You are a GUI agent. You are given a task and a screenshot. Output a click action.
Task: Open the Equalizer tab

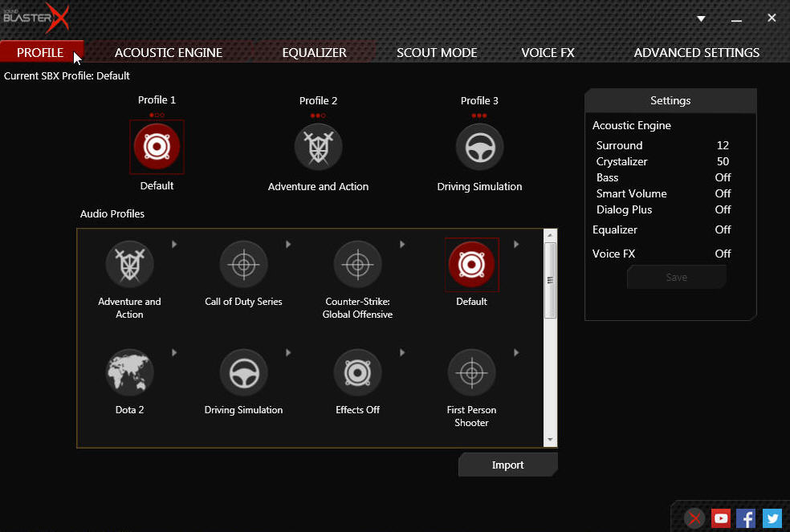pyautogui.click(x=314, y=52)
